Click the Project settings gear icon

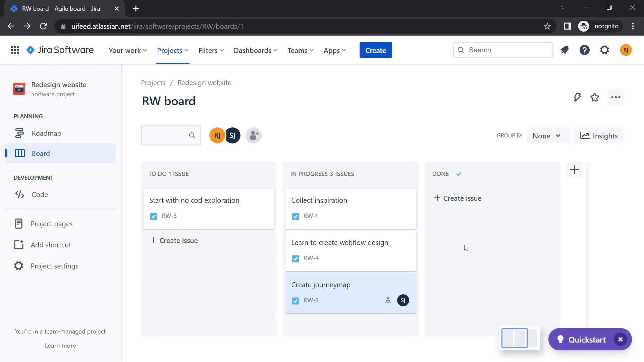(x=18, y=266)
